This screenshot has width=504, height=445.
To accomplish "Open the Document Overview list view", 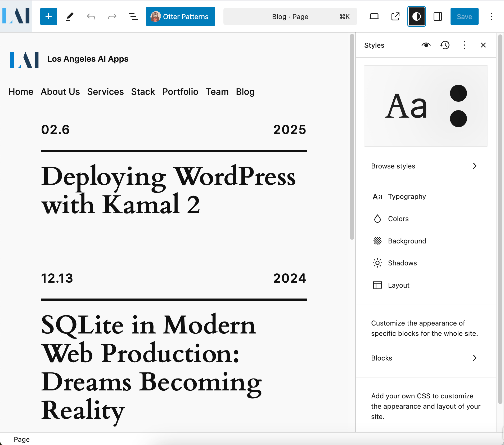I will [x=133, y=16].
